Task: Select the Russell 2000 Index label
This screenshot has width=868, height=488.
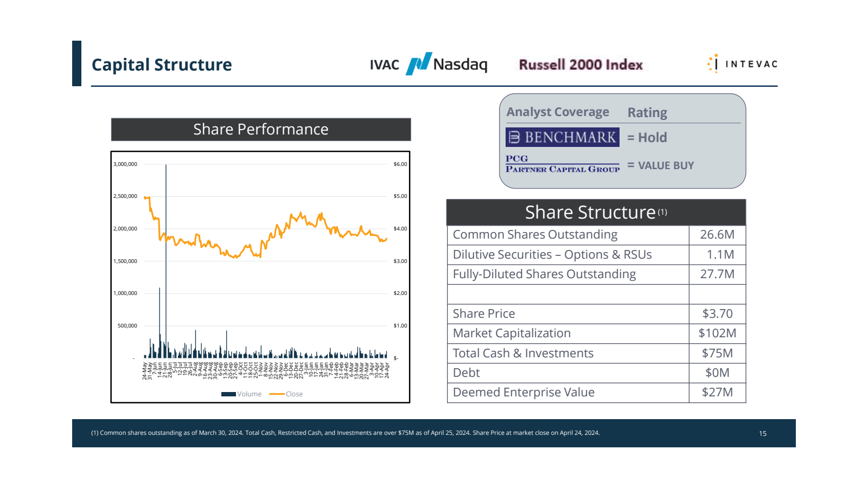Action: pyautogui.click(x=580, y=65)
